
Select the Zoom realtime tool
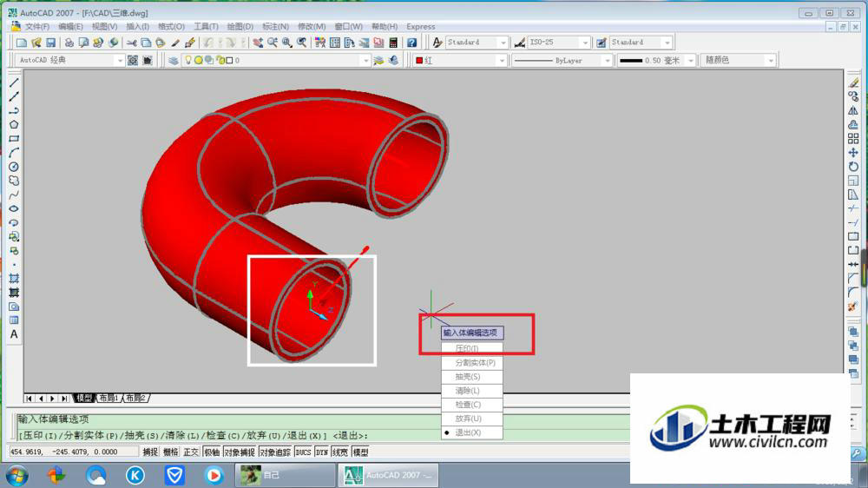[273, 43]
